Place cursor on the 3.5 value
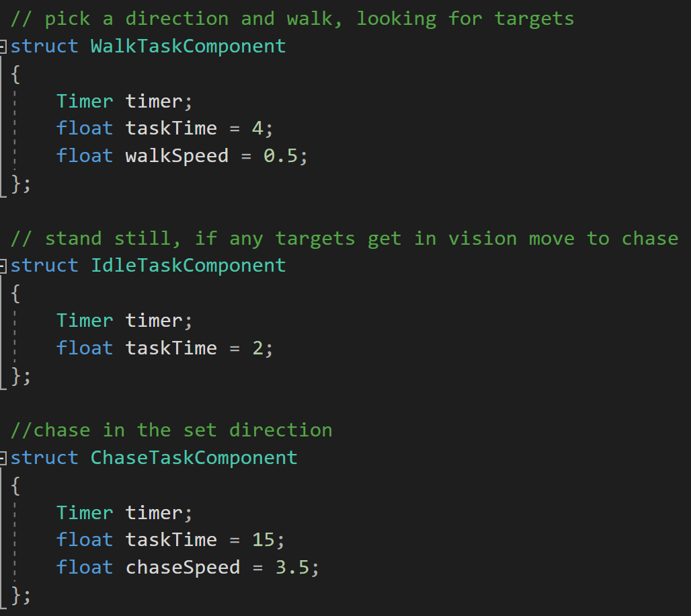This screenshot has height=616, width=691. click(292, 568)
